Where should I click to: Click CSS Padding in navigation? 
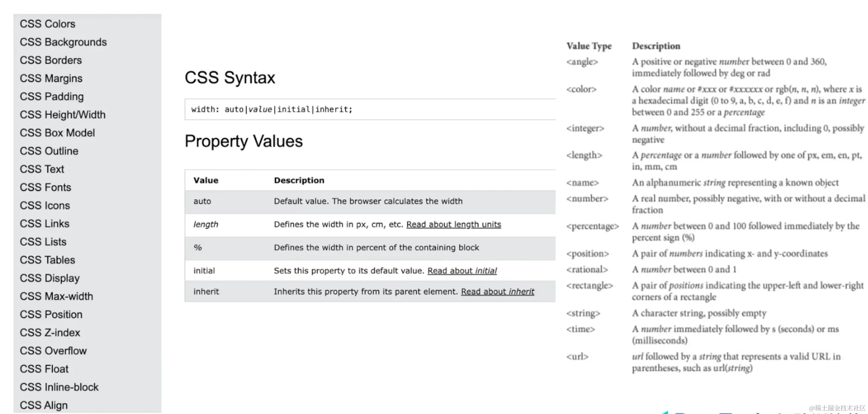[x=52, y=96]
